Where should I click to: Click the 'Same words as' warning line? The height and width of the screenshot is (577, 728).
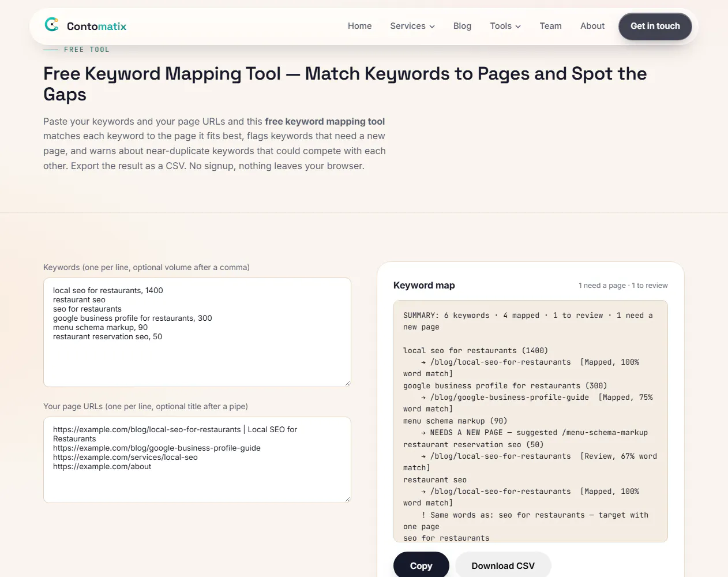pos(526,520)
